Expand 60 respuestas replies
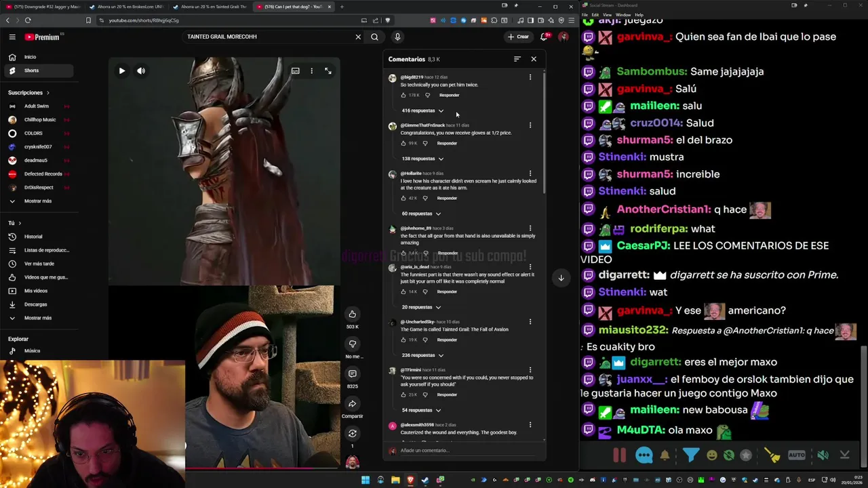The height and width of the screenshot is (488, 868). point(421,213)
